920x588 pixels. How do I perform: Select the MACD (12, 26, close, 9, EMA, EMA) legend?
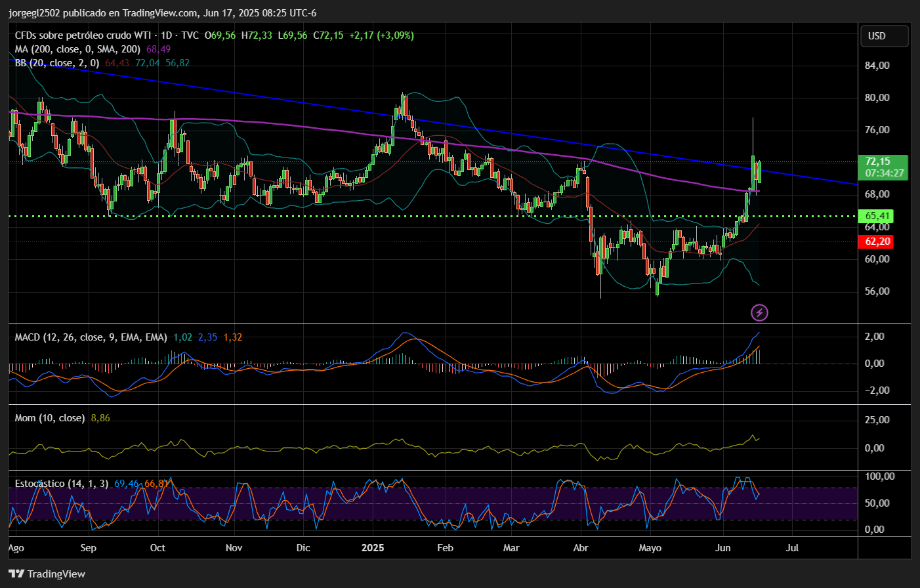(x=91, y=337)
